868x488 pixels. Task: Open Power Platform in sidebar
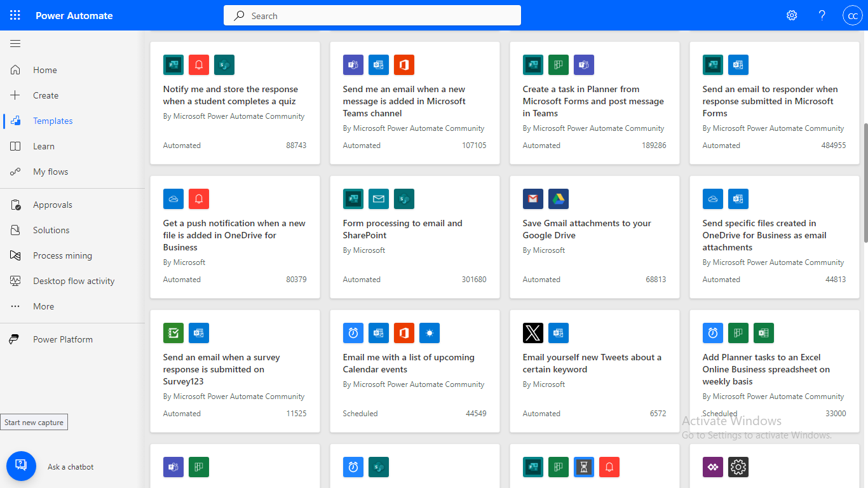[62, 339]
